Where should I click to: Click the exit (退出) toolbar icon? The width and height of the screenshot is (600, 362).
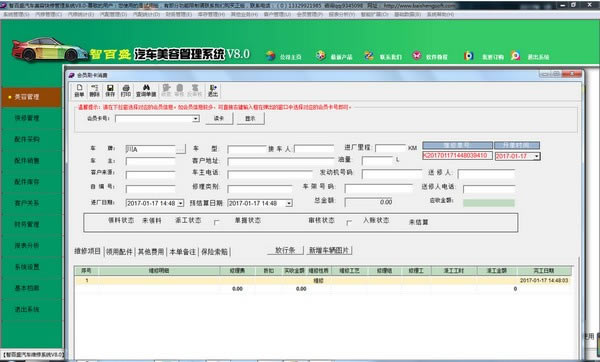(213, 91)
